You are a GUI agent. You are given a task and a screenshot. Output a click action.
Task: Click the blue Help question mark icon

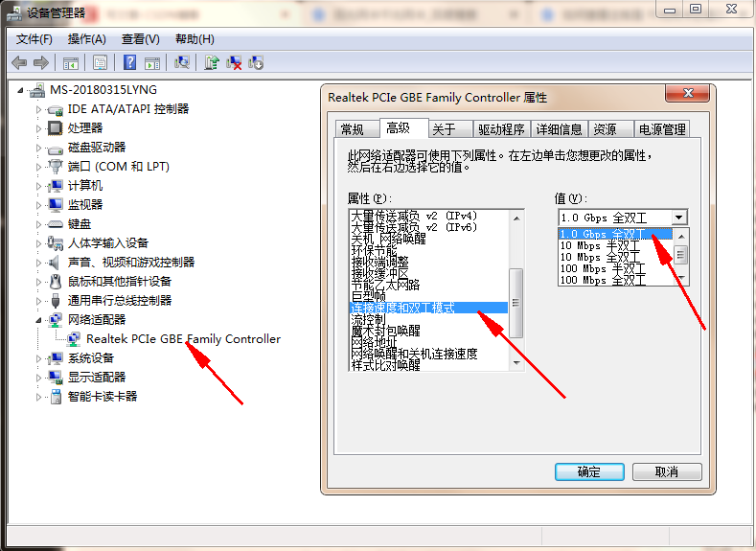129,62
